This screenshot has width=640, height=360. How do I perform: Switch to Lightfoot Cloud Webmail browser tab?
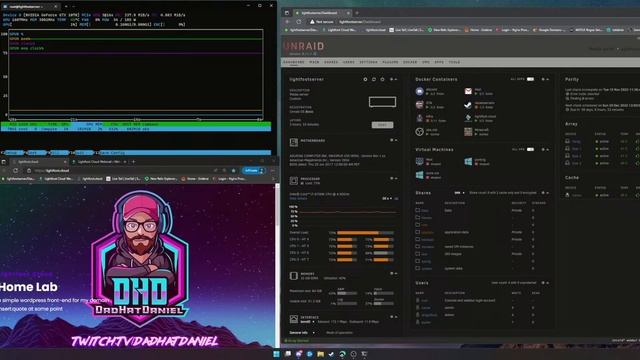(98, 162)
